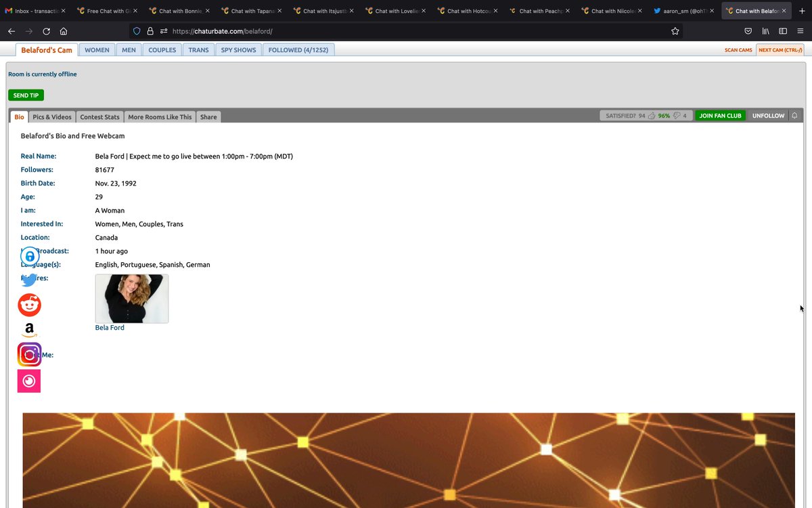Click the location value Canada

106,238
